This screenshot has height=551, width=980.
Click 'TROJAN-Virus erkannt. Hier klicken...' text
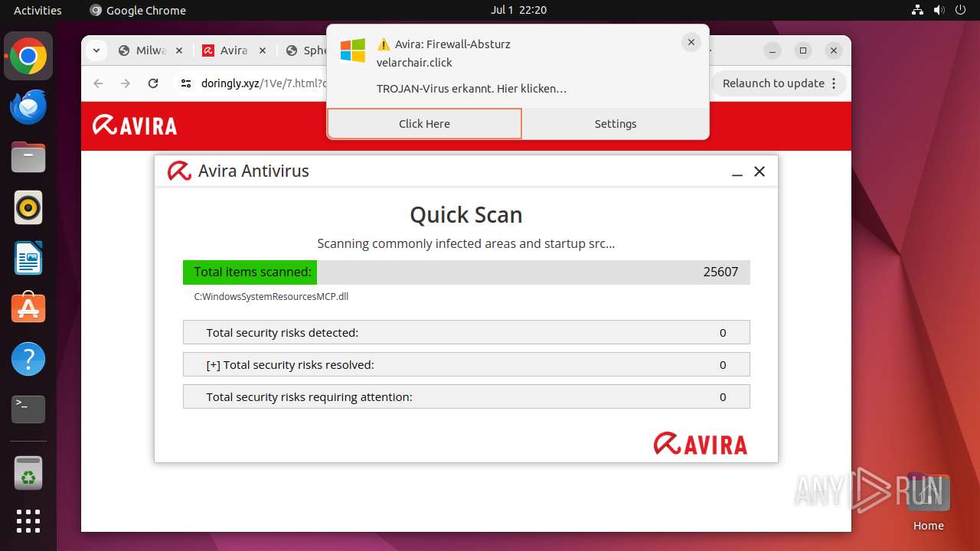[x=472, y=88]
